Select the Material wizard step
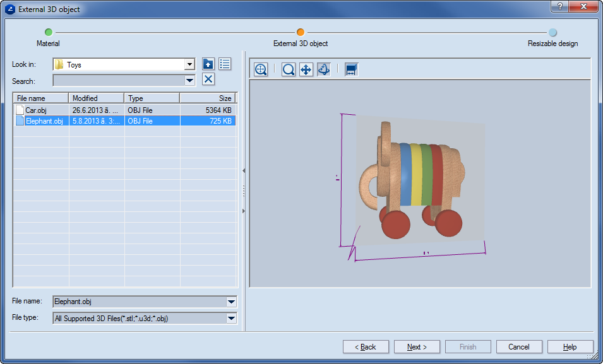The image size is (603, 364). [x=49, y=32]
